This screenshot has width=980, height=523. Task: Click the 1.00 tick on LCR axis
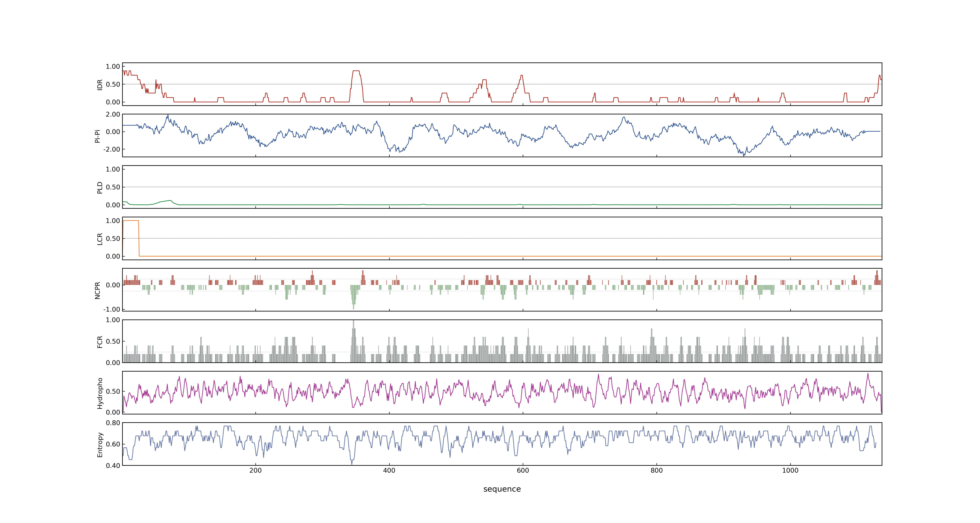click(x=113, y=221)
